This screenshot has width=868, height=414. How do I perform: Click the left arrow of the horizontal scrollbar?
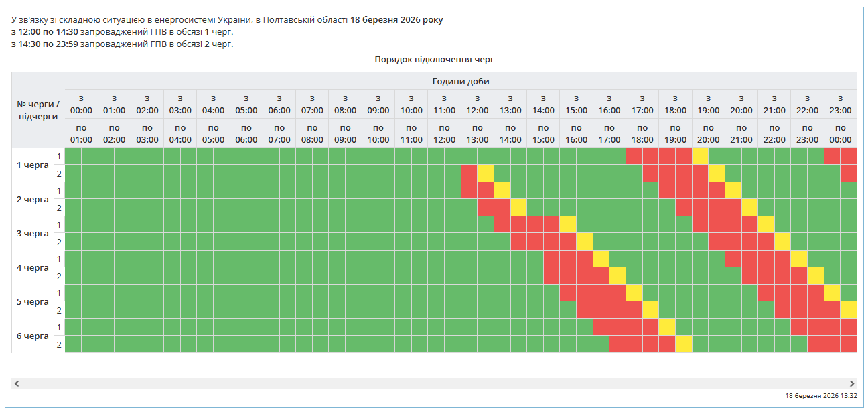[17, 384]
